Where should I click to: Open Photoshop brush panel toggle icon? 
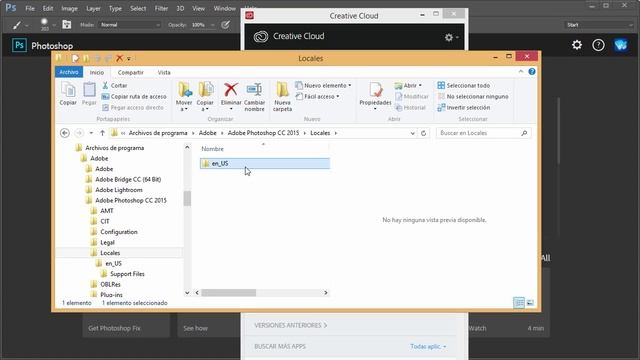point(67,25)
